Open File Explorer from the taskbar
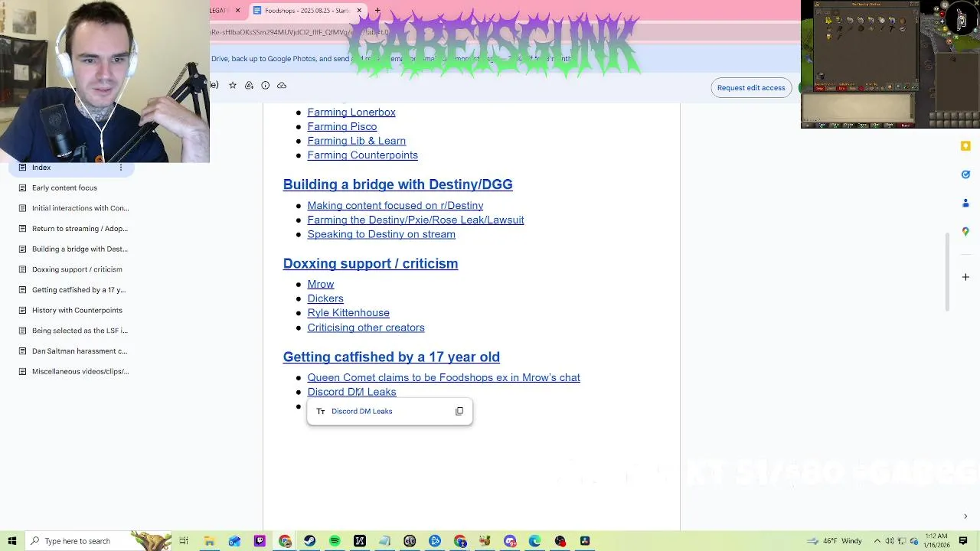Viewport: 980px width, 551px height. (209, 541)
